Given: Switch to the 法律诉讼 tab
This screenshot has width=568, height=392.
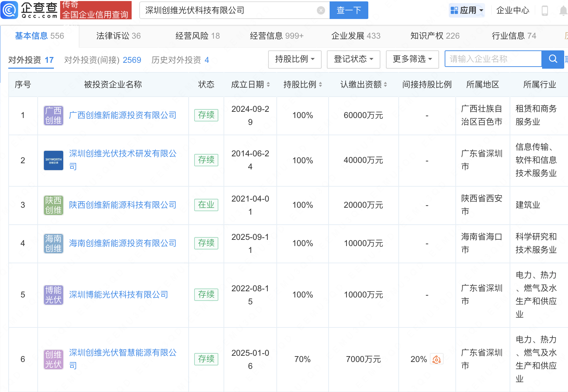Looking at the screenshot, I should pyautogui.click(x=118, y=36).
